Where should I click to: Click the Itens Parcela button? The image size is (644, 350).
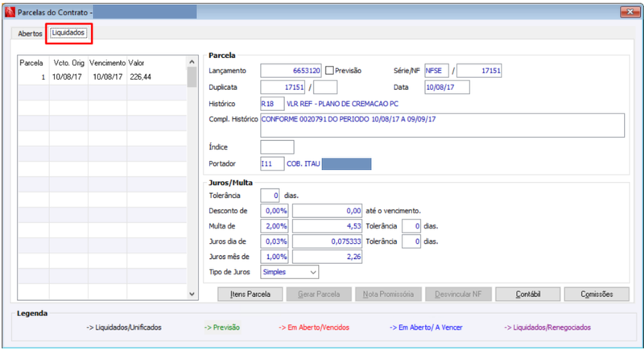(x=250, y=294)
